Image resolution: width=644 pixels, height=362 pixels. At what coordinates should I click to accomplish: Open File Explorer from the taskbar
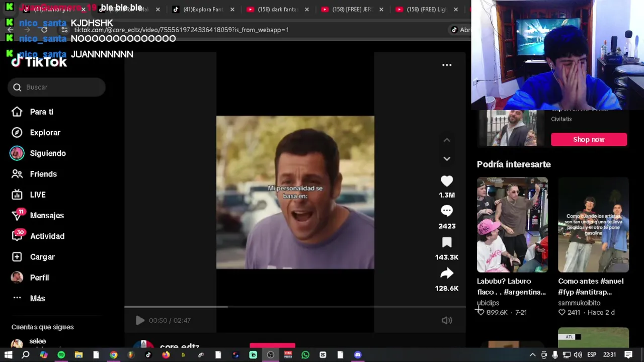[x=78, y=355]
